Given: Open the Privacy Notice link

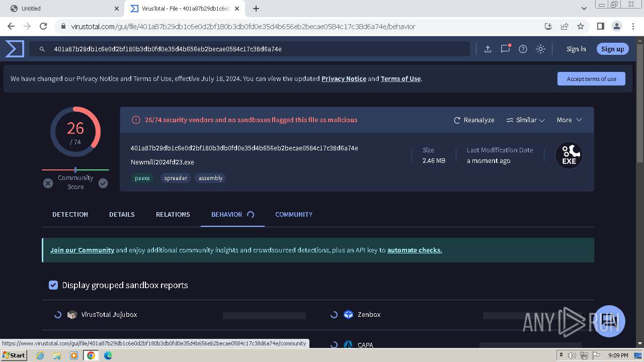Looking at the screenshot, I should [344, 78].
